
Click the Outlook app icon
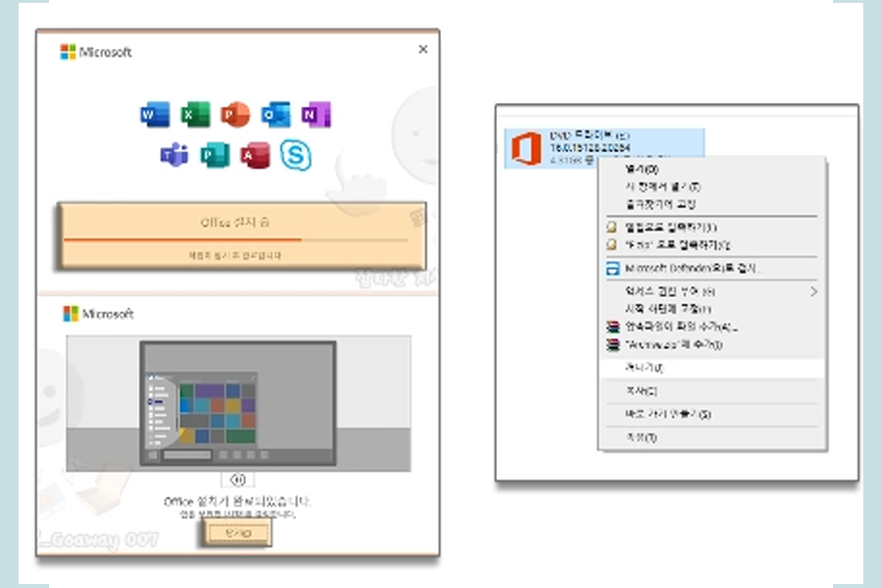pos(275,115)
